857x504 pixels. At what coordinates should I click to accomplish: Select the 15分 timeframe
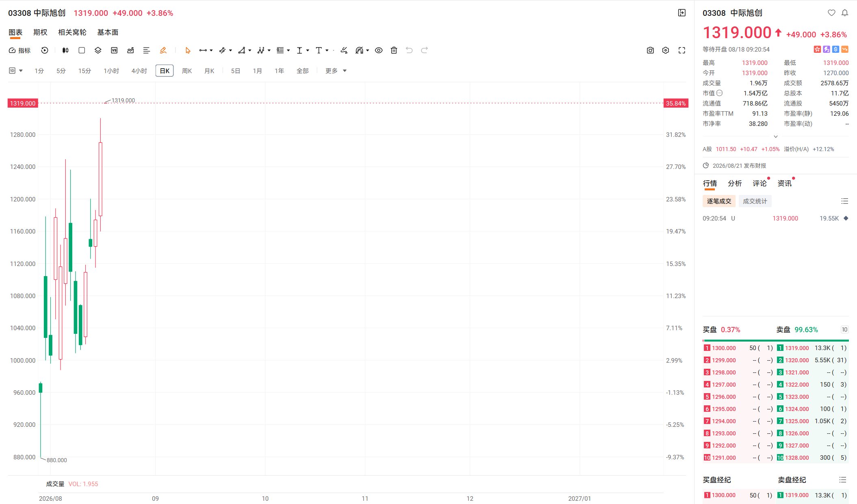coord(84,71)
